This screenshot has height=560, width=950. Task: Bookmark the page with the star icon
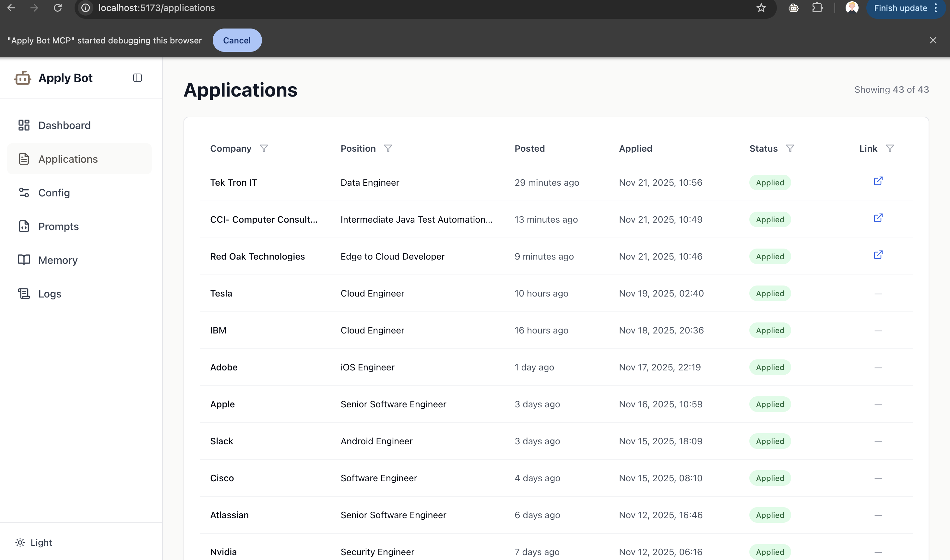pos(761,7)
